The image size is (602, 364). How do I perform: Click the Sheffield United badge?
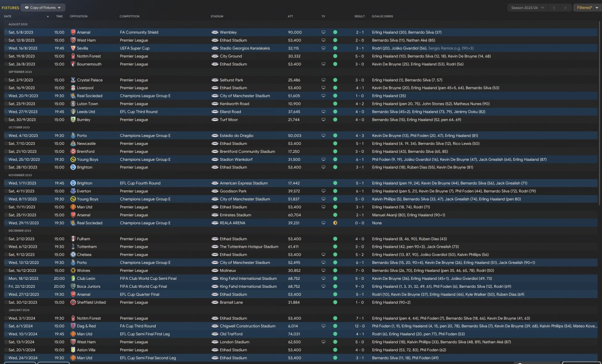pyautogui.click(x=73, y=302)
